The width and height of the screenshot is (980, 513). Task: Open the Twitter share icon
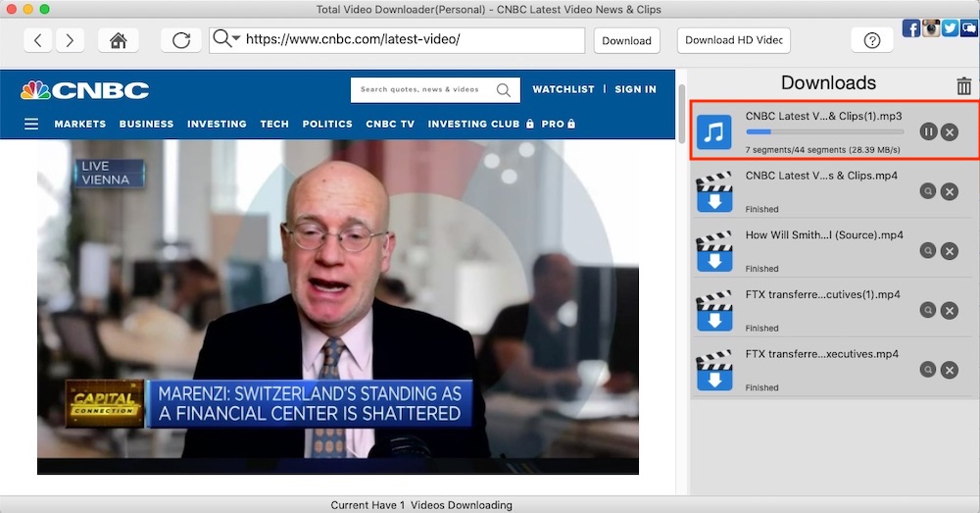pos(950,28)
